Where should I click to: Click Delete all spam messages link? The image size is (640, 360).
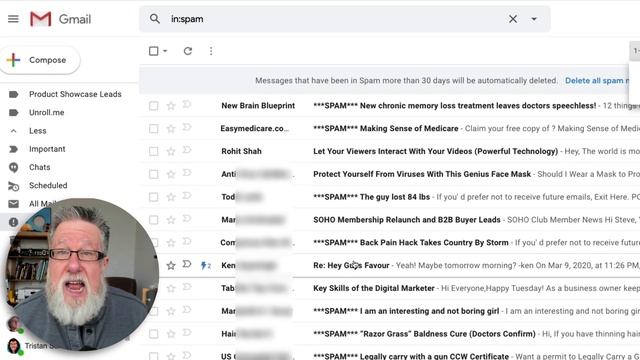pyautogui.click(x=597, y=81)
